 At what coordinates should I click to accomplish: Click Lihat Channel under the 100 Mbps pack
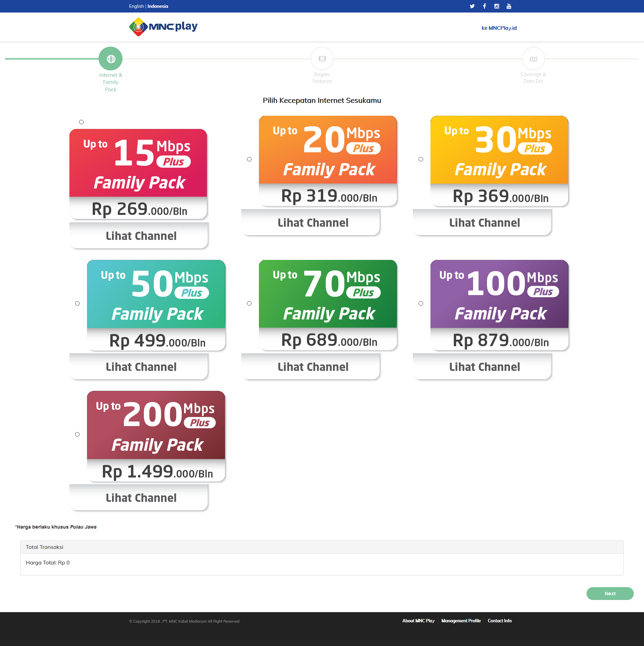tap(482, 366)
